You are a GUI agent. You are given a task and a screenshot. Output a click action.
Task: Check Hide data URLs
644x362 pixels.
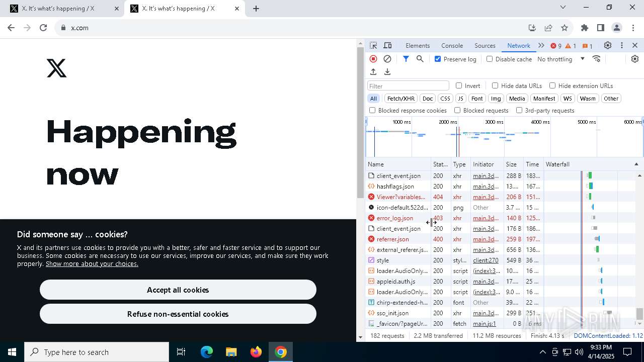coord(495,85)
